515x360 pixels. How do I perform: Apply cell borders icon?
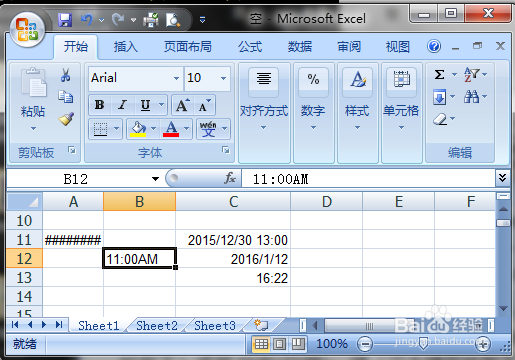[100, 129]
